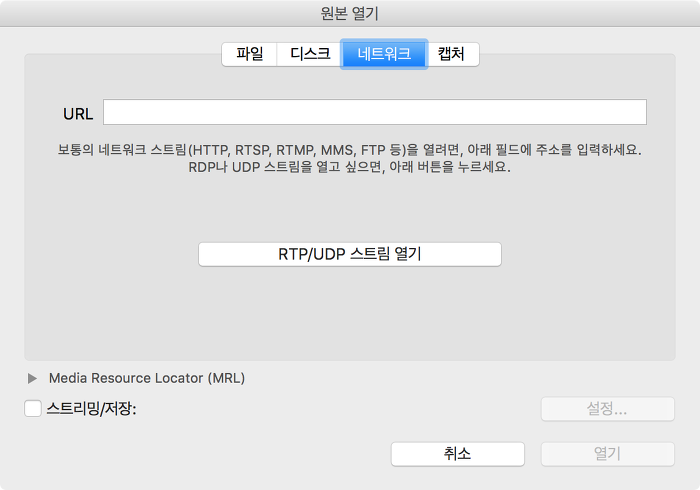Viewport: 700px width, 490px height.
Task: Open the 캡처 tab
Action: (451, 54)
